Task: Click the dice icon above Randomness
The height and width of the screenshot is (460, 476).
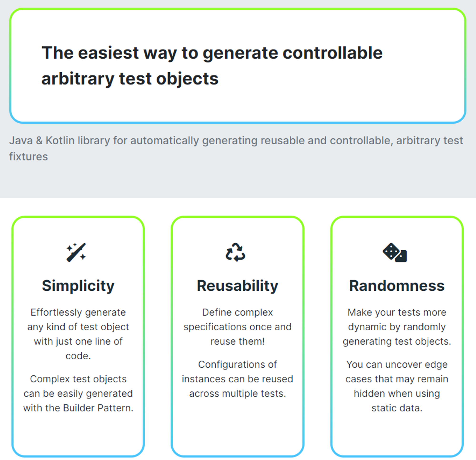Action: [x=395, y=252]
